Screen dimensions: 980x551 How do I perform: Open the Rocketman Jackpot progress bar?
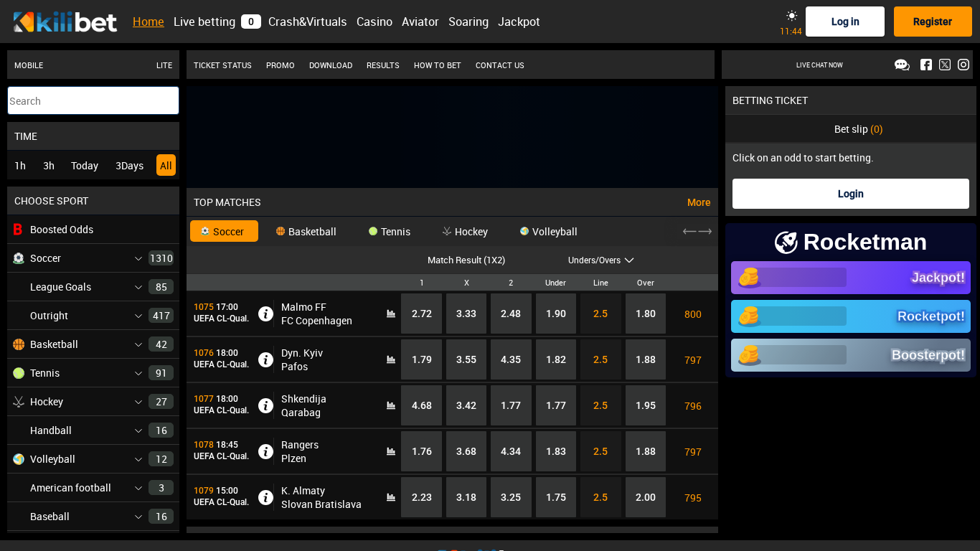point(850,278)
